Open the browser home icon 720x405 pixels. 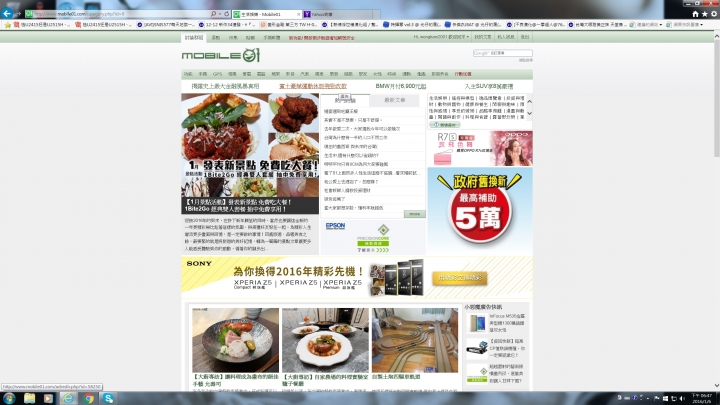point(695,14)
